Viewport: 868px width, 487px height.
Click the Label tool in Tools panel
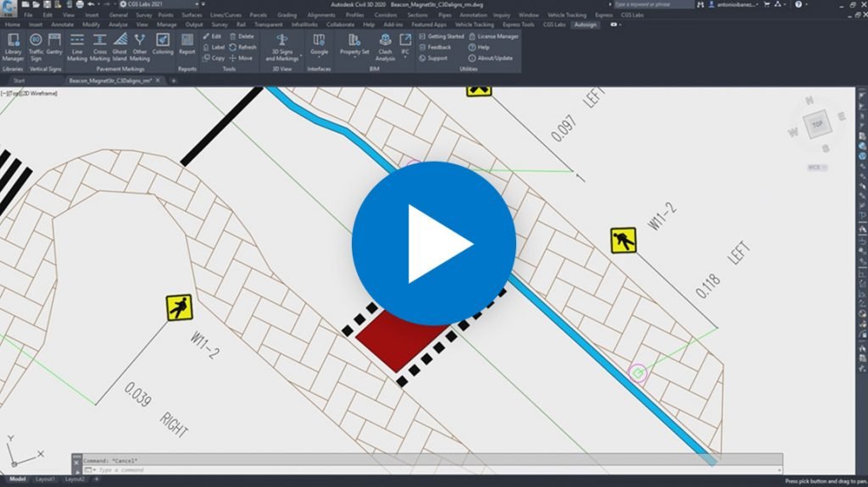click(x=214, y=47)
